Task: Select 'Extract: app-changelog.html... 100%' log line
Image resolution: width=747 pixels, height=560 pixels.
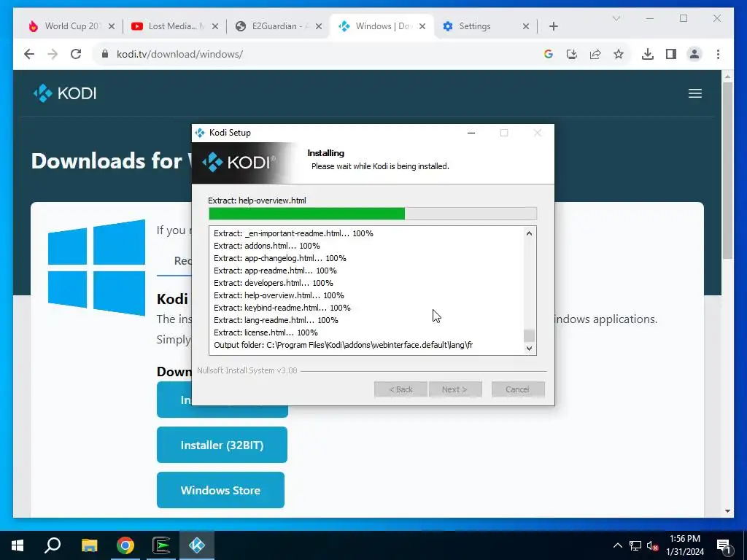Action: coord(280,258)
